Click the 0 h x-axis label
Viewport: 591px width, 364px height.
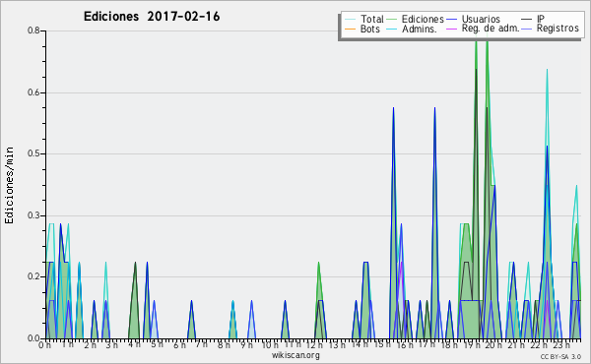click(44, 345)
